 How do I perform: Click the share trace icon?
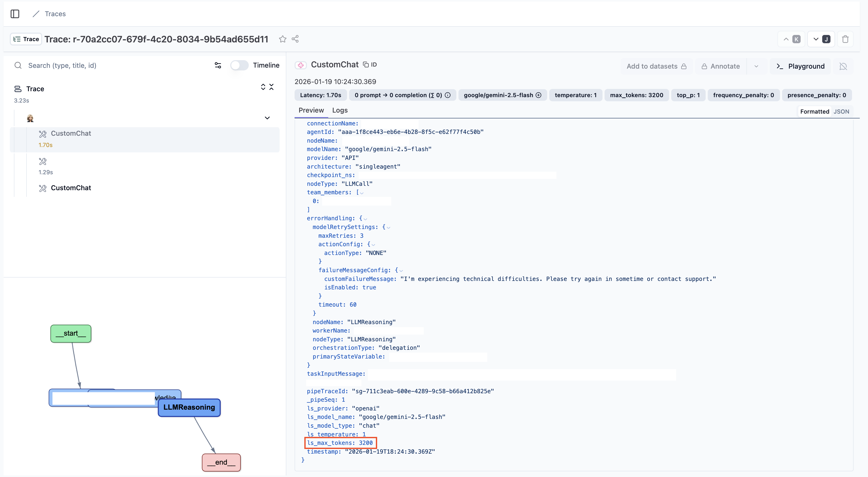295,39
